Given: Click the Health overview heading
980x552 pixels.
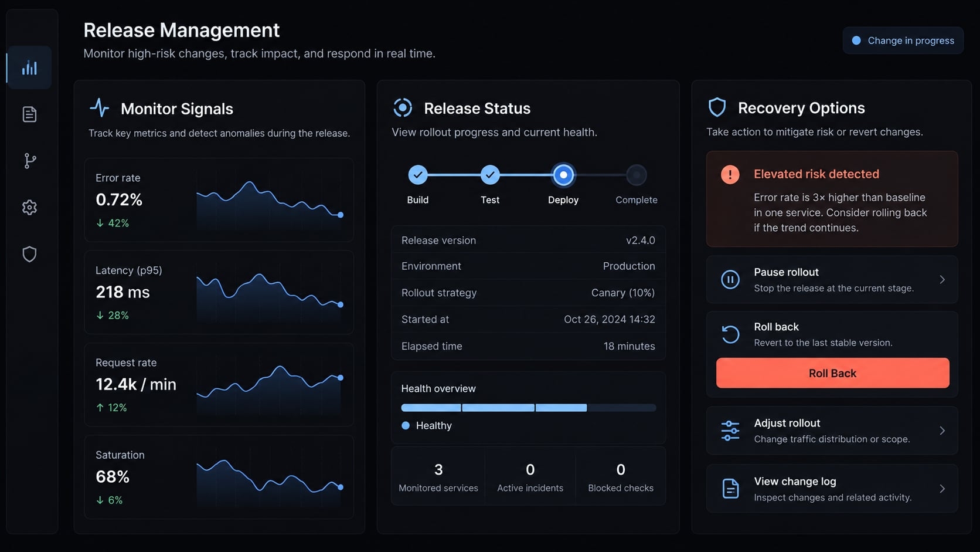Looking at the screenshot, I should click(438, 388).
